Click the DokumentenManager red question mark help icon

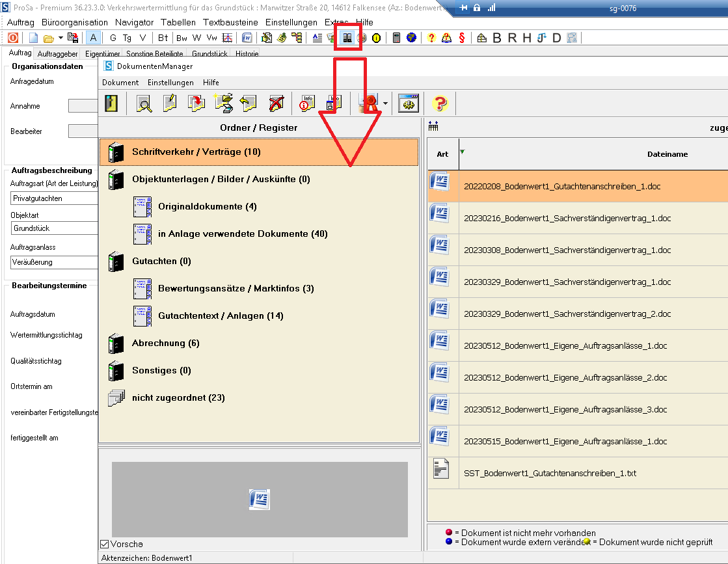point(440,103)
